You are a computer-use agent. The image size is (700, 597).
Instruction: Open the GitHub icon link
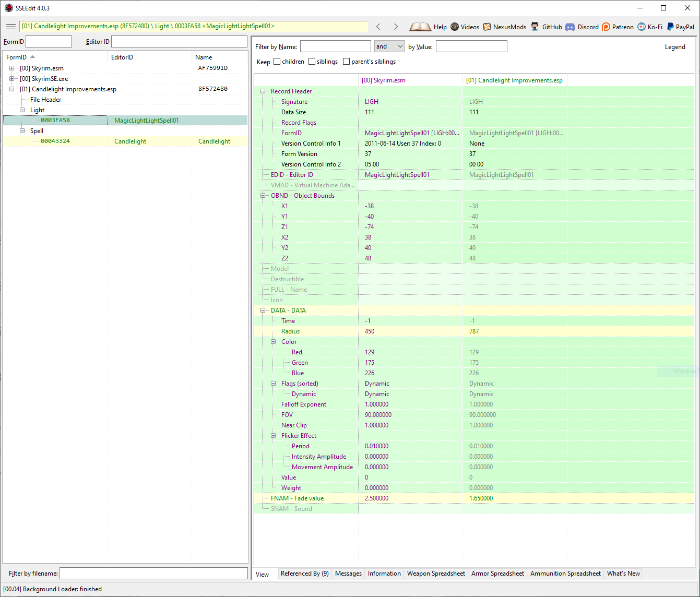(x=535, y=27)
